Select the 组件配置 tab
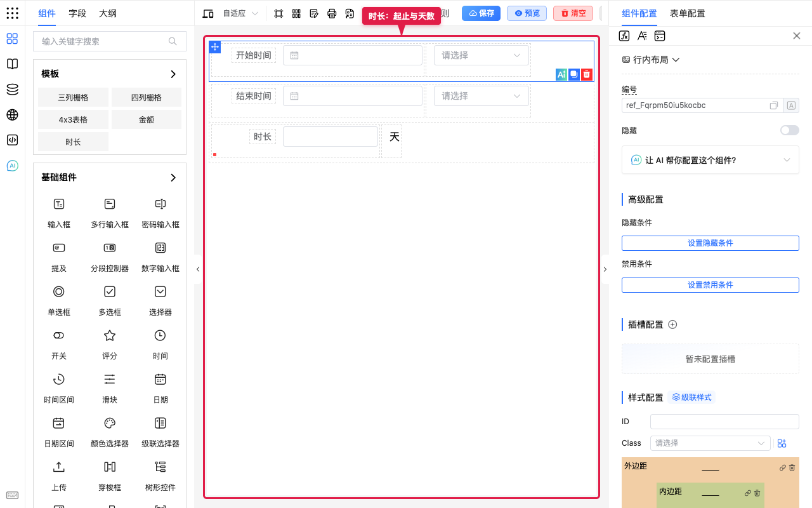This screenshot has width=812, height=508. [x=639, y=13]
